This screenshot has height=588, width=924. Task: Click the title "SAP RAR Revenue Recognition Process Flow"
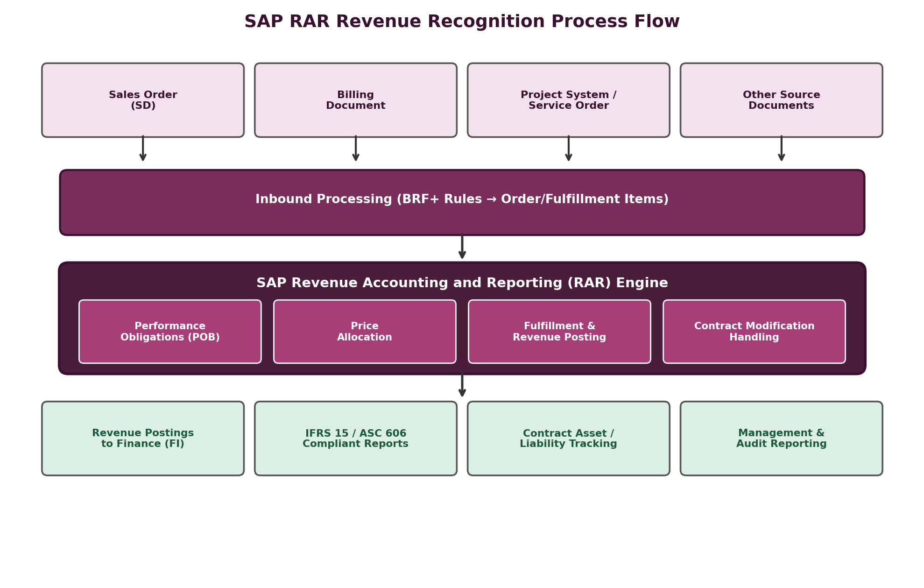point(462,22)
